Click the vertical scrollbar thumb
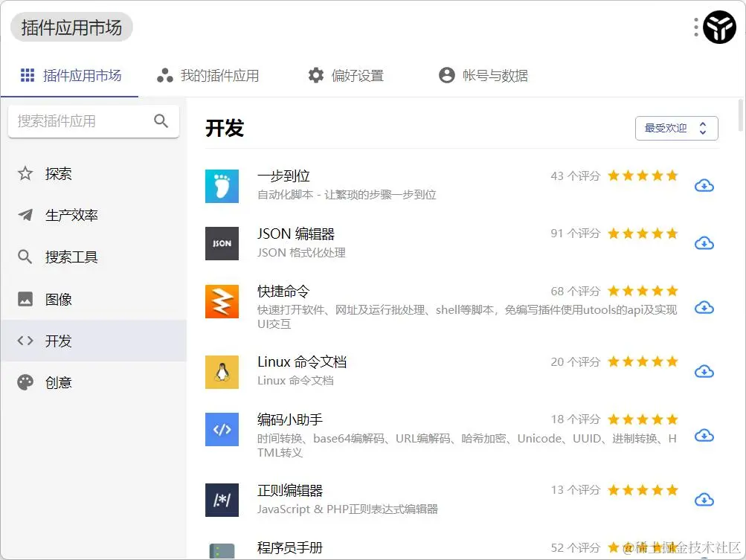 pos(740,115)
